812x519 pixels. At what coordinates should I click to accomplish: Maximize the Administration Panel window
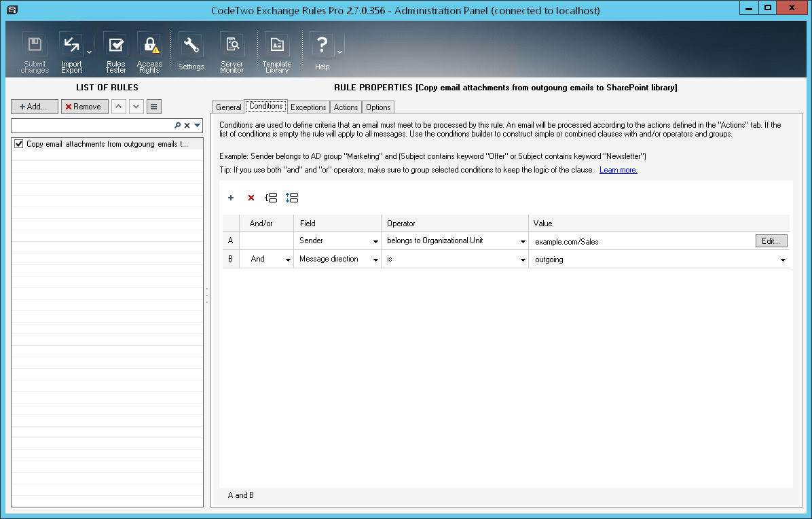click(768, 7)
